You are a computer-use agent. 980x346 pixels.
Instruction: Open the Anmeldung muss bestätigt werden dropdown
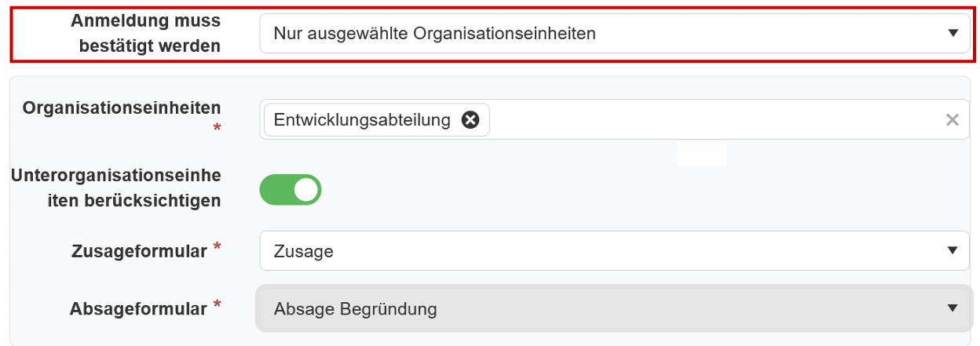[614, 33]
